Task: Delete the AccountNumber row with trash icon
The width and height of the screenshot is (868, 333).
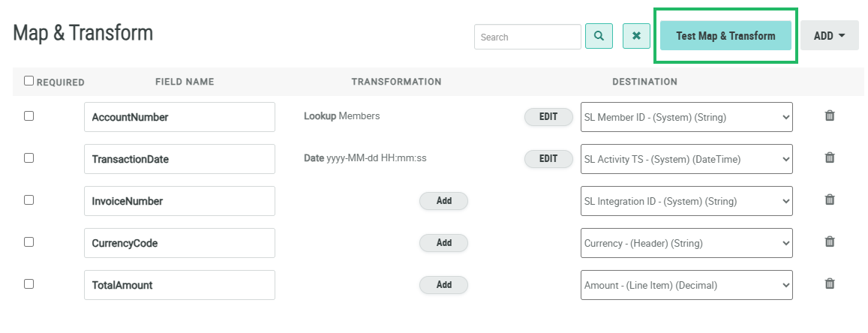Action: (x=830, y=116)
